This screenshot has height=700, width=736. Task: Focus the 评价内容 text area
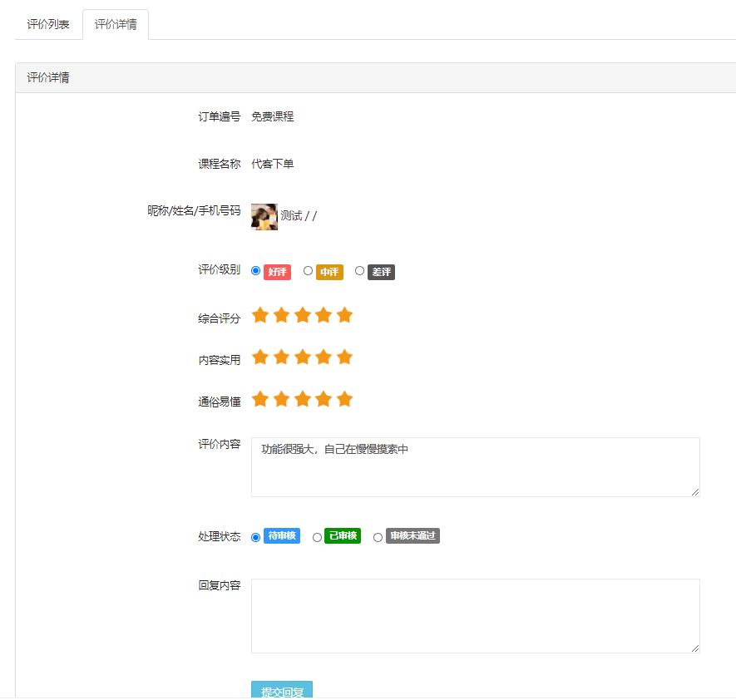pos(476,467)
